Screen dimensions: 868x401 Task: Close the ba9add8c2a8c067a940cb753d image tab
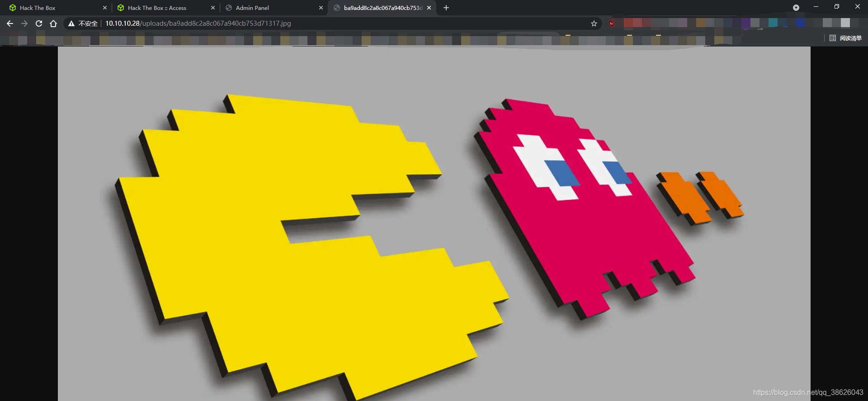pos(429,8)
